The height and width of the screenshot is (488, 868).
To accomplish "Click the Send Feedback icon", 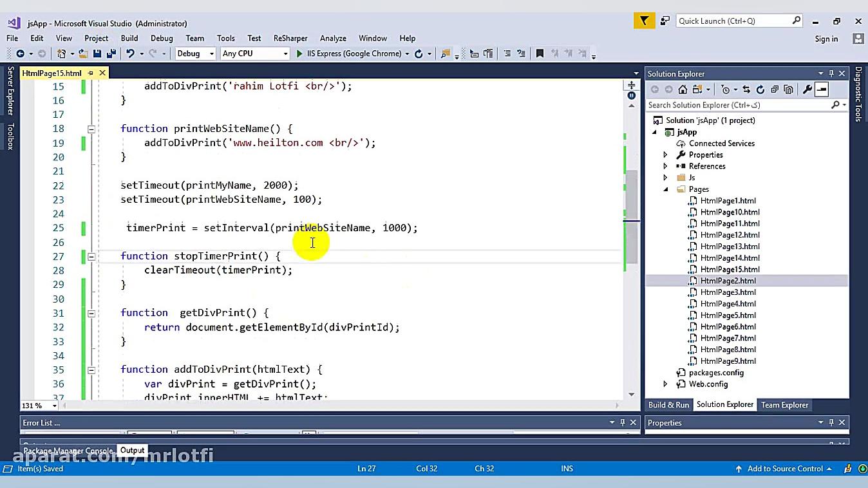I will 665,21.
